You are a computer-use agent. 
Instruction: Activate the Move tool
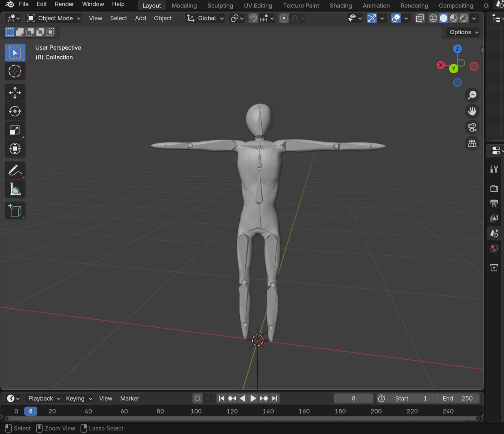[x=15, y=93]
